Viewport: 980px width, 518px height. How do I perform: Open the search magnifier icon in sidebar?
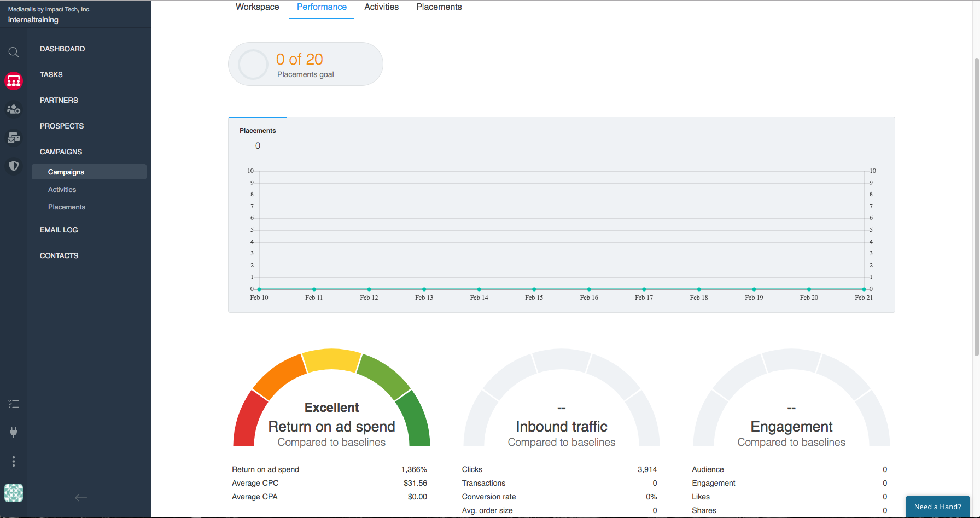click(x=14, y=53)
